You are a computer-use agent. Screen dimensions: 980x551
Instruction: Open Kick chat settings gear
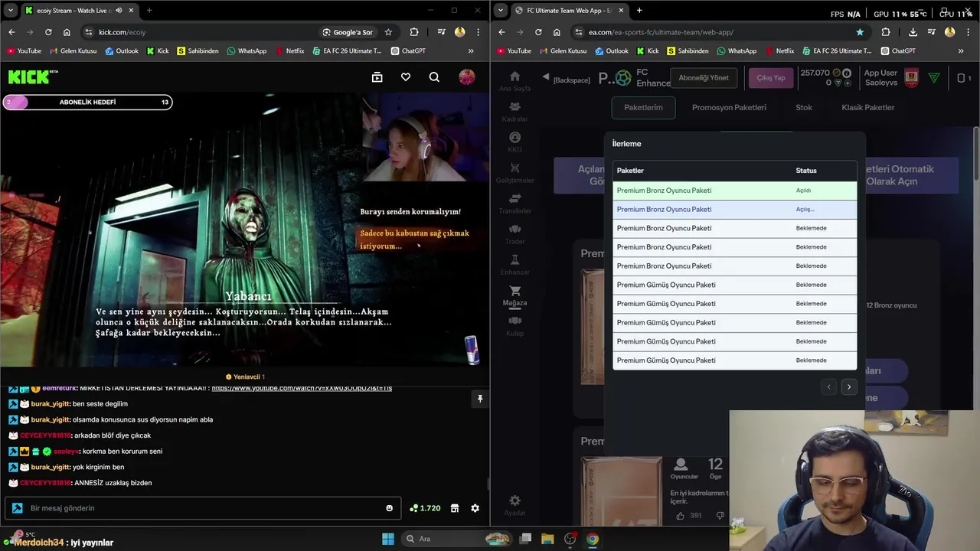pos(475,508)
